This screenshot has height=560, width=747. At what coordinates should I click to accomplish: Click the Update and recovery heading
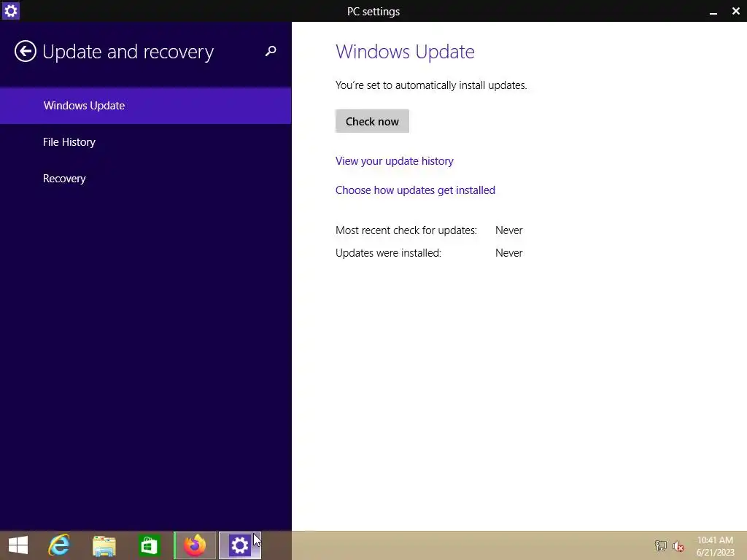128,52
